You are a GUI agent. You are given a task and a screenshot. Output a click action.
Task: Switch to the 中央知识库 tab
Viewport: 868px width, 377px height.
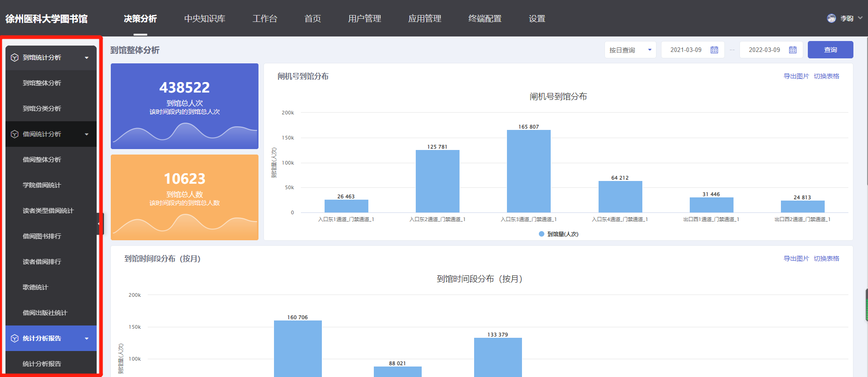(205, 19)
